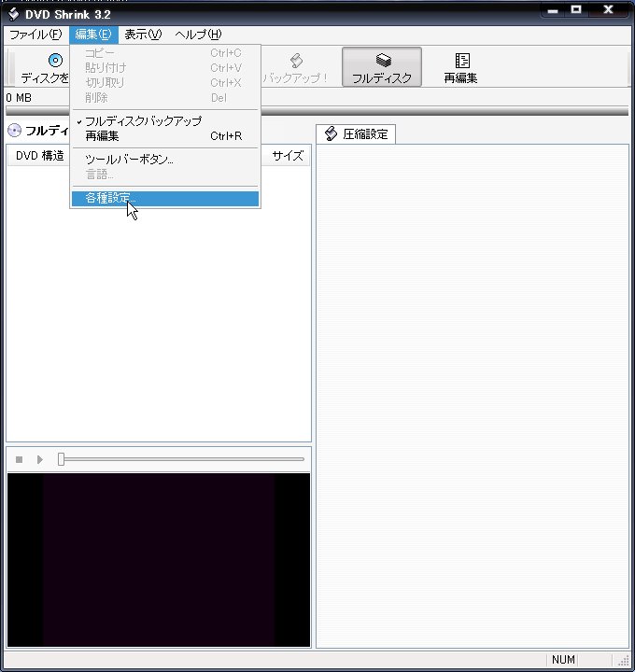Click the Backup! (バックアップ!) toolbar button
The image size is (635, 672).
295,67
